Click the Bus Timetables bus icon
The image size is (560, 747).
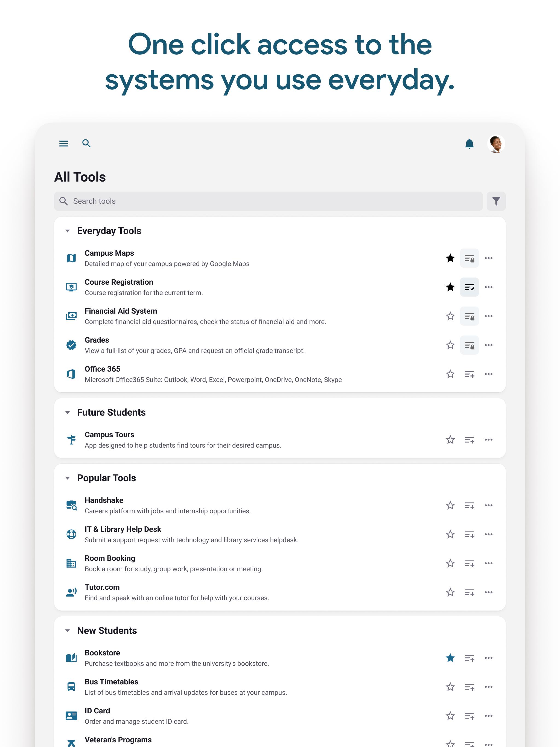tap(71, 687)
